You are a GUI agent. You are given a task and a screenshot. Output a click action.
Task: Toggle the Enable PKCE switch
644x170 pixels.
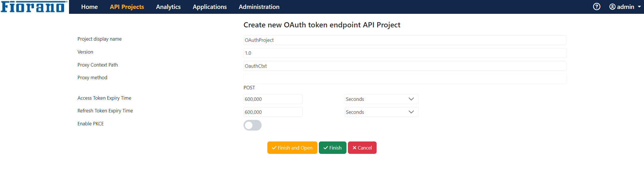(x=252, y=125)
